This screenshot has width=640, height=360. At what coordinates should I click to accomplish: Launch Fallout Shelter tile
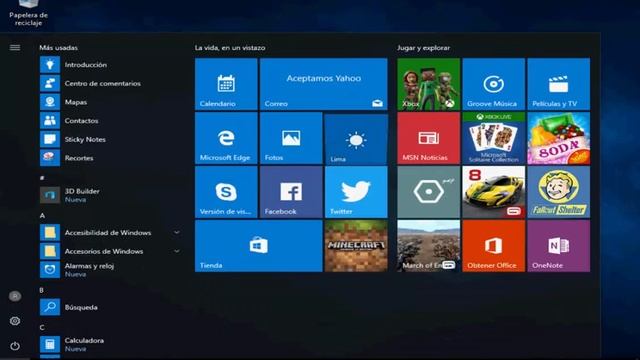coord(558,192)
